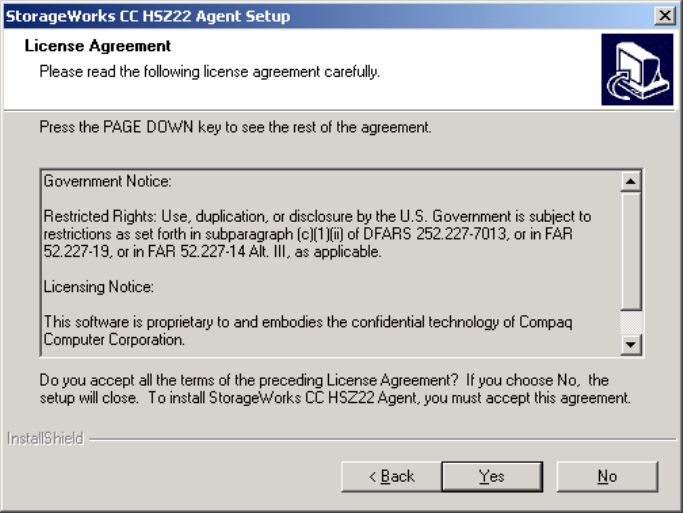Go back with the Back button

tap(391, 476)
